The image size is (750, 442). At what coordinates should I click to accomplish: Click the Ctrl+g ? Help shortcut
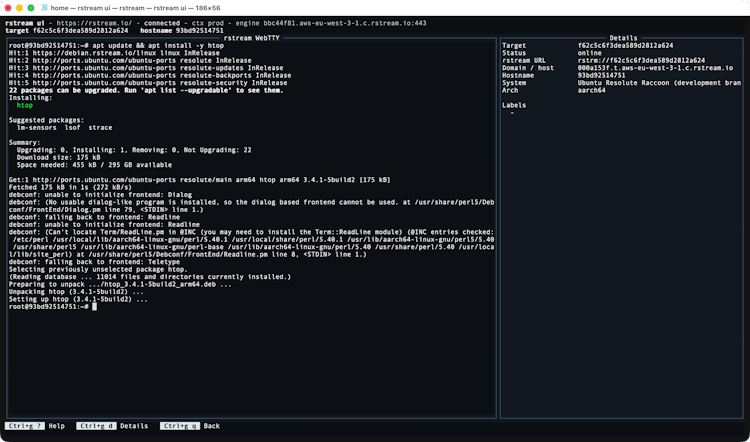[x=36, y=426]
